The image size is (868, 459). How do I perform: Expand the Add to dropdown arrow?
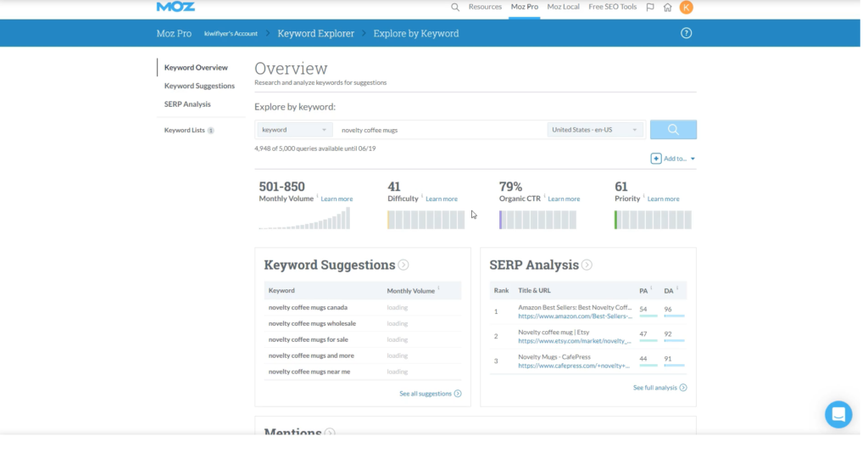pos(693,160)
